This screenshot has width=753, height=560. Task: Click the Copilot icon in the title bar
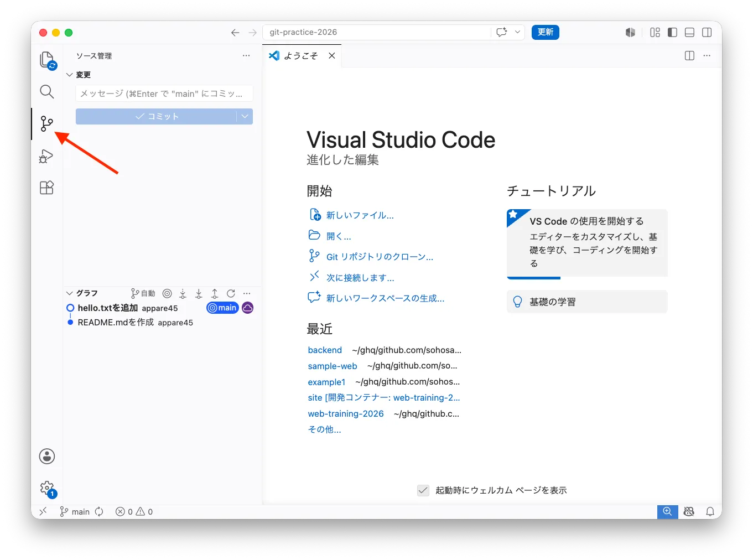(630, 33)
